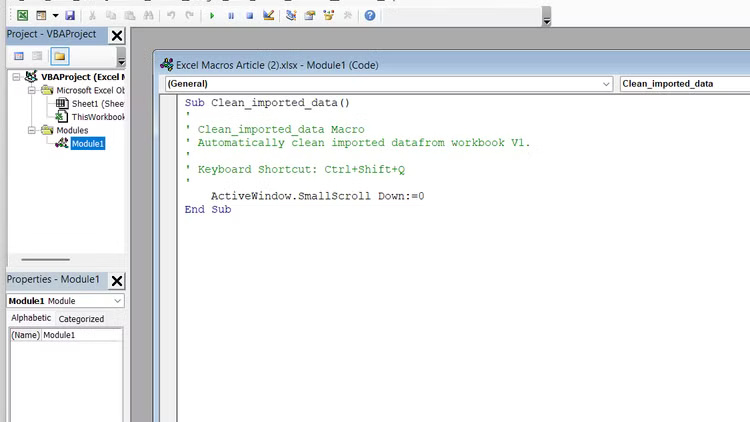Close the Properties - Module1 panel
The image size is (750, 422).
coord(117,280)
